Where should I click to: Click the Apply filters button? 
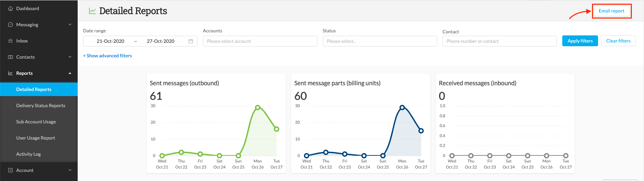(x=580, y=41)
